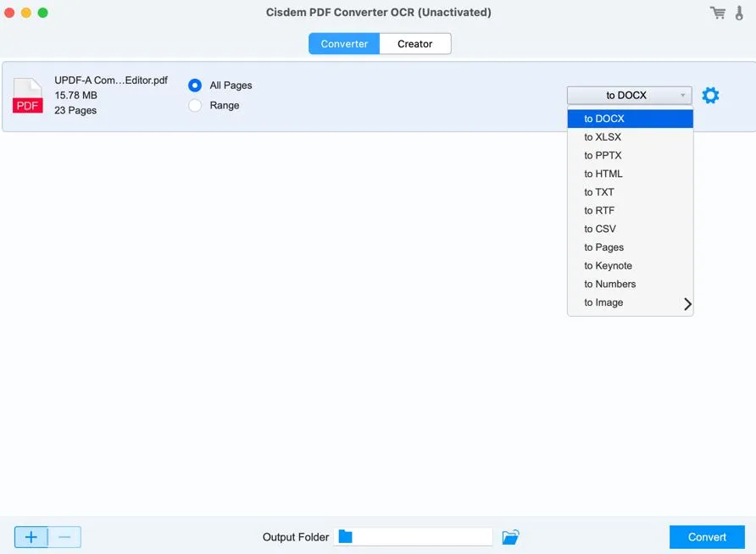The width and height of the screenshot is (756, 554).
Task: Choose to HTML output format
Action: [631, 174]
